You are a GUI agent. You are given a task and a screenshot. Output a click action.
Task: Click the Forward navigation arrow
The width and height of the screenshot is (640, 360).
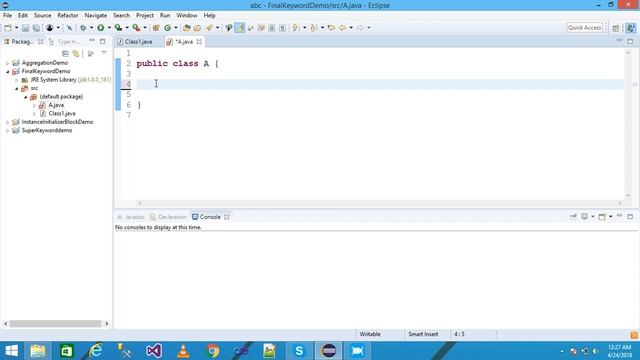point(360,28)
